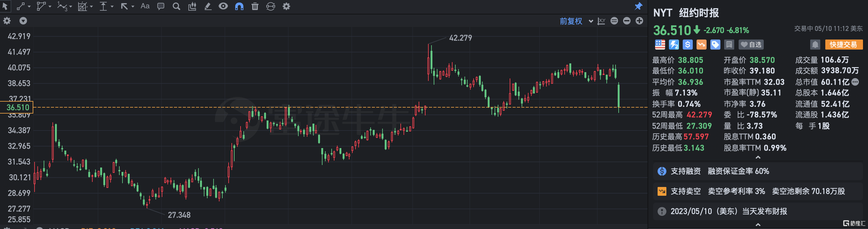Click the 42.279 high price marker
This screenshot has height=229, width=868.
coord(460,38)
